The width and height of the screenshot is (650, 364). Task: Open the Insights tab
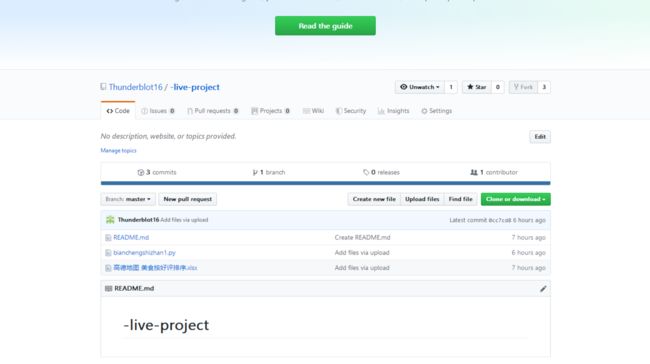pyautogui.click(x=393, y=111)
